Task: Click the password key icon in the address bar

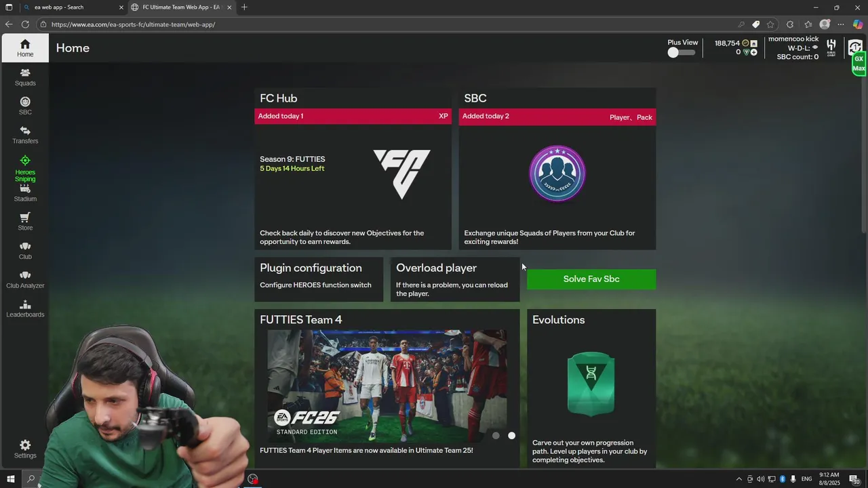Action: 741,24
